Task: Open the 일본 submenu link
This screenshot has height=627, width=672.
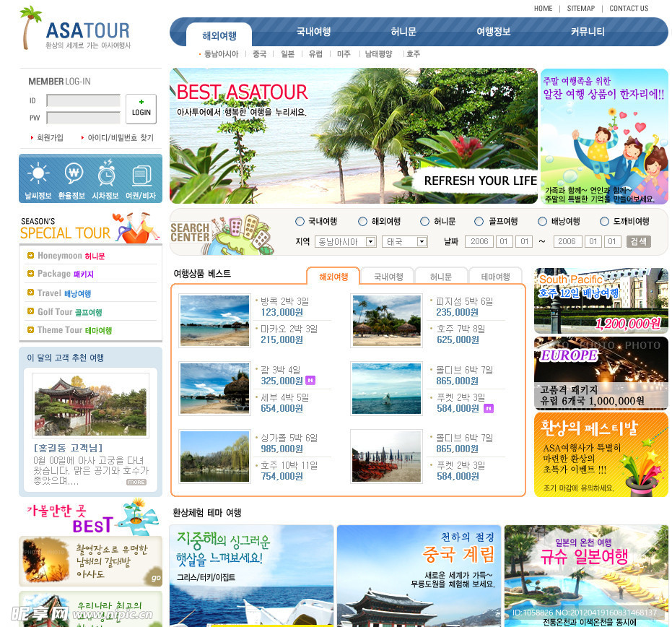Action: tap(287, 53)
